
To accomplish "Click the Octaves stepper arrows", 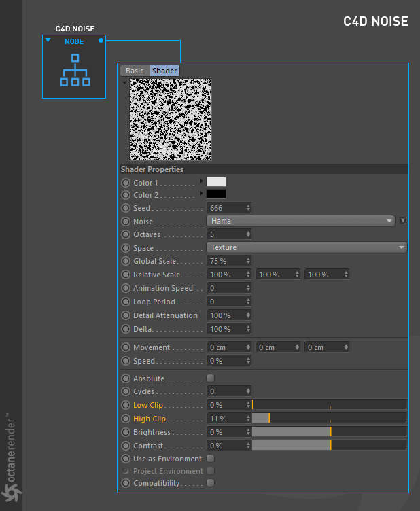I will point(248,234).
